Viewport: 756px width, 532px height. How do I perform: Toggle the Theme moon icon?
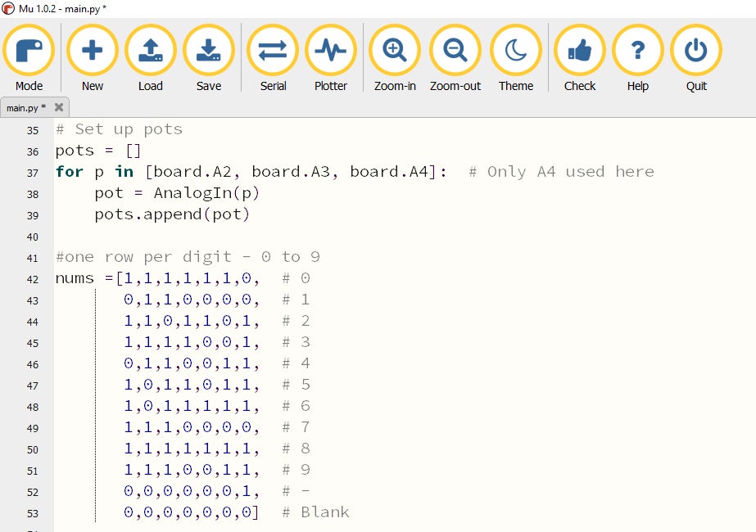pyautogui.click(x=516, y=51)
